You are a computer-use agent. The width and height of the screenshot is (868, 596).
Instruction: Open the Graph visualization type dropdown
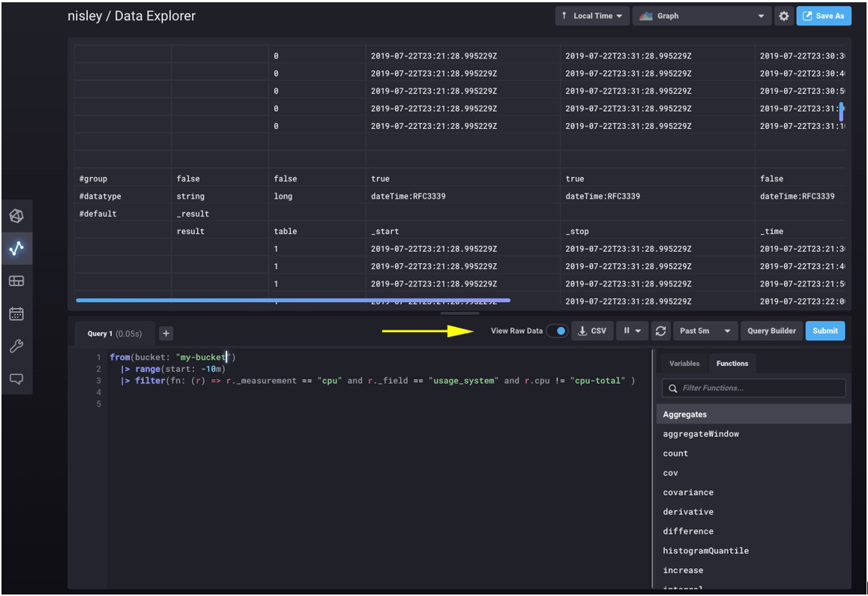tap(702, 16)
